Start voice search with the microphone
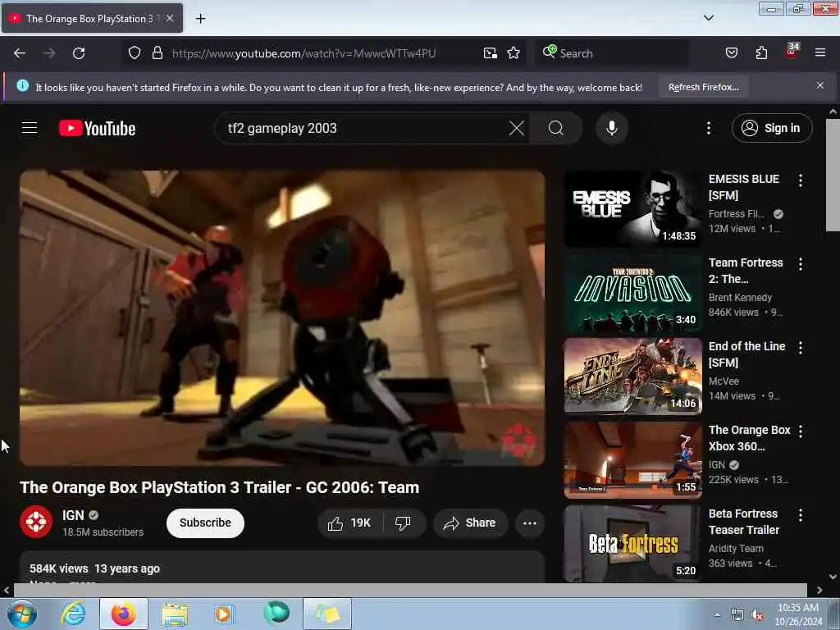The height and width of the screenshot is (630, 840). tap(611, 128)
